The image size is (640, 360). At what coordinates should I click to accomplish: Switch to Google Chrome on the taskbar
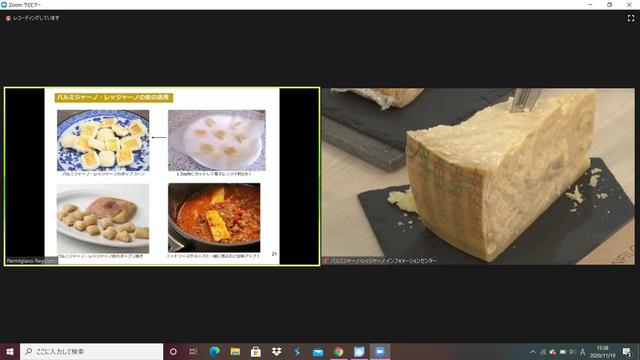click(338, 351)
